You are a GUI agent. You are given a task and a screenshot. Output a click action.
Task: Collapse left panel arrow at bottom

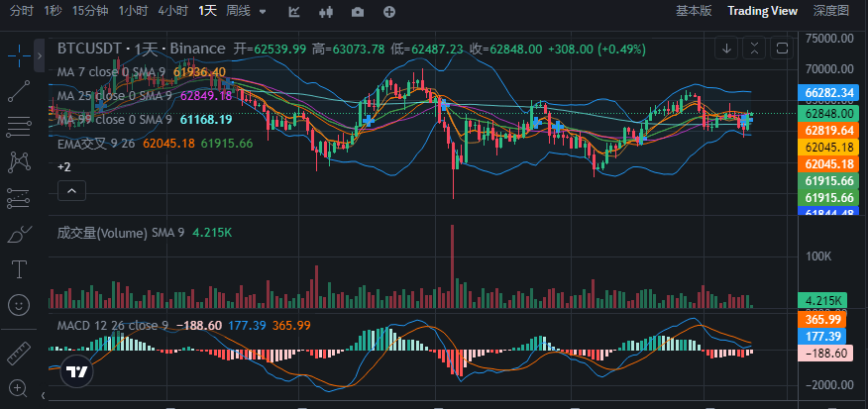point(44,395)
